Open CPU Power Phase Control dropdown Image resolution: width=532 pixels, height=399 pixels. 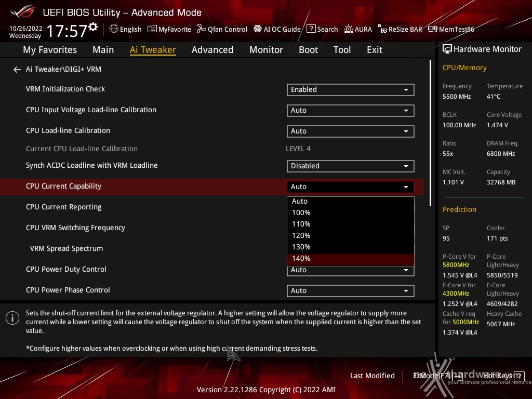click(x=351, y=291)
